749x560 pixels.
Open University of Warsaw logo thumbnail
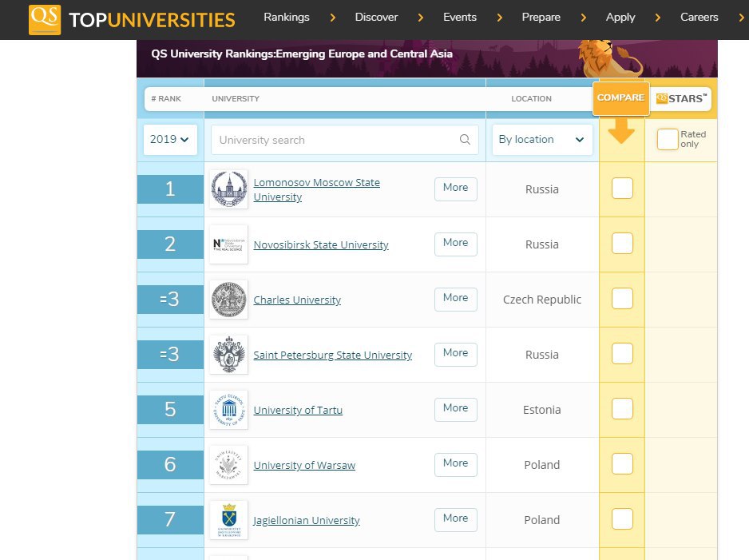coord(229,465)
